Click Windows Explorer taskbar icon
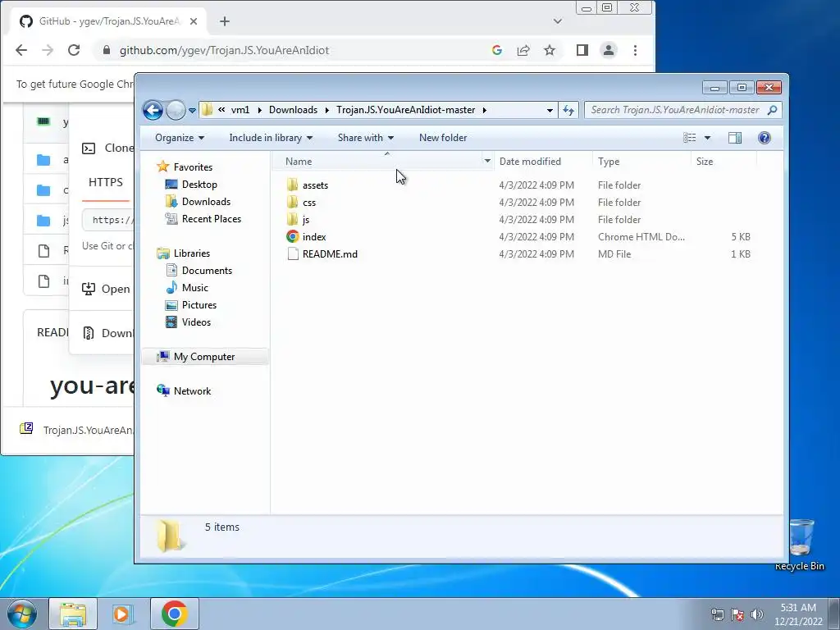This screenshot has width=840, height=630. [73, 614]
